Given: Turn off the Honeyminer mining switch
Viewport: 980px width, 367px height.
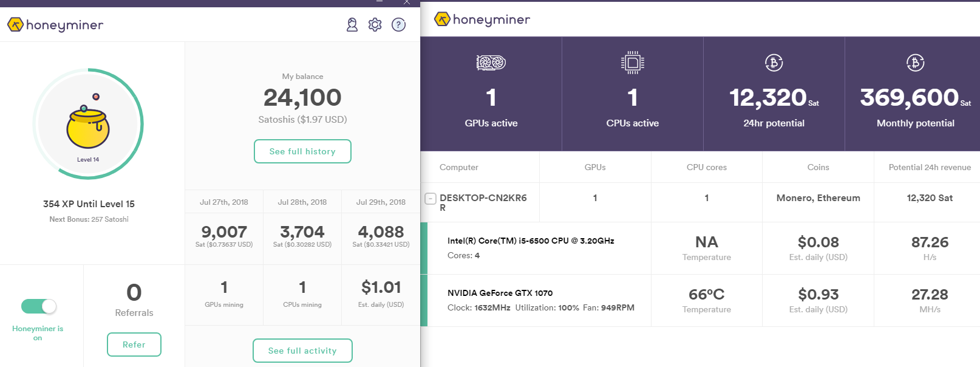Looking at the screenshot, I should point(39,306).
